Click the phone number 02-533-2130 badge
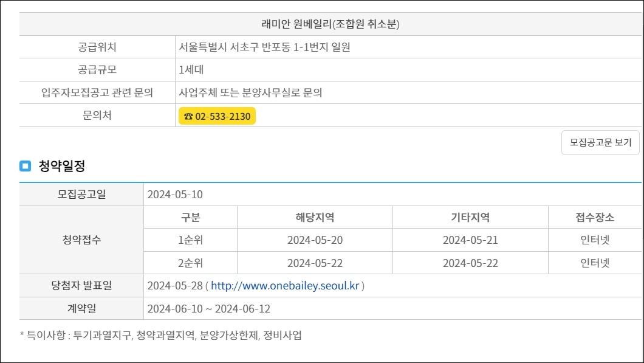 point(217,116)
